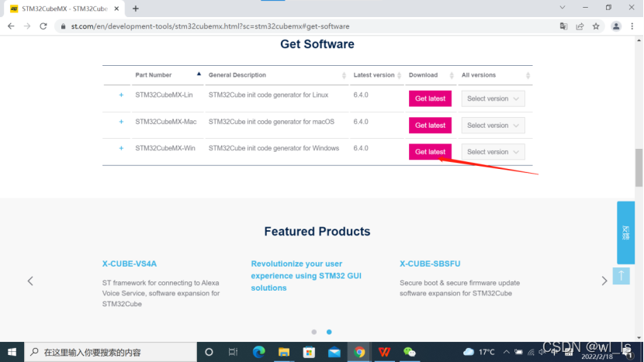Jump back to top of page
The width and height of the screenshot is (644, 362).
[x=621, y=276]
